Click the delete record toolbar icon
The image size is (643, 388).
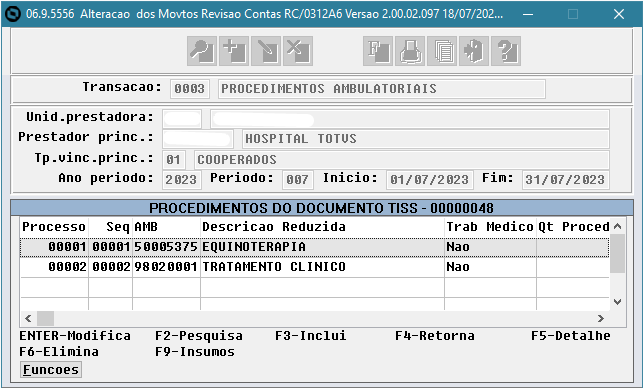coord(298,51)
